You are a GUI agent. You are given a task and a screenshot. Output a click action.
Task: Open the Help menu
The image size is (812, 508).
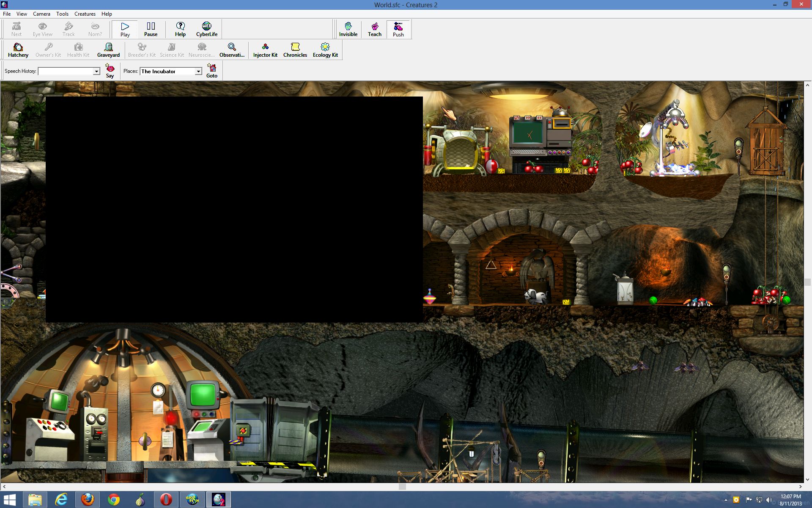click(x=107, y=14)
